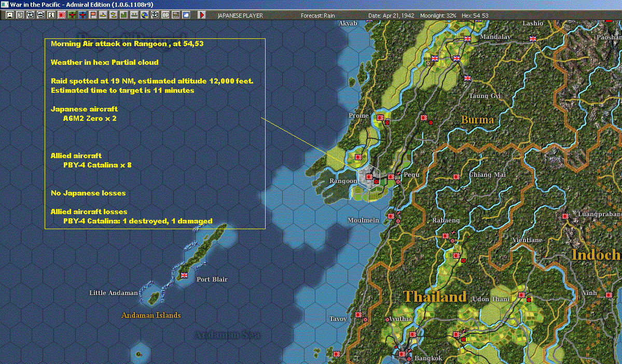The height and width of the screenshot is (364, 622).
Task: Click the 'Port Blair' map label
Action: point(212,279)
